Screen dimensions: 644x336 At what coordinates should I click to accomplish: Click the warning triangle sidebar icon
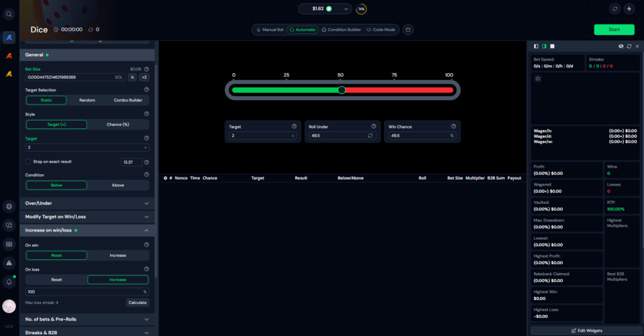click(x=9, y=262)
